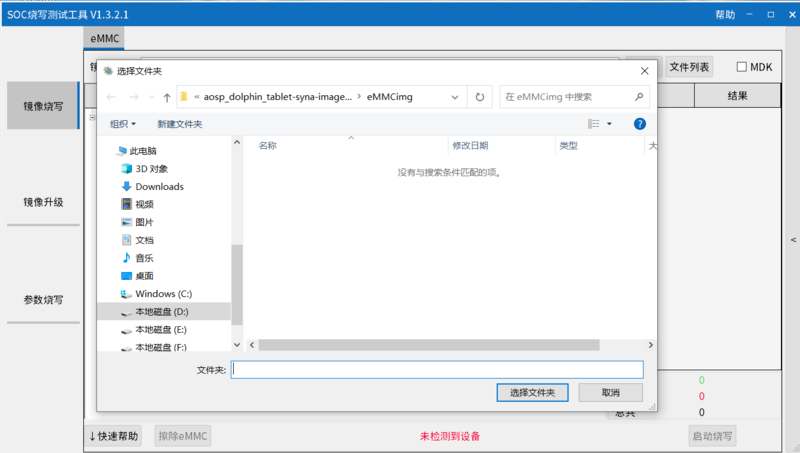Collapse the tree node behind the dialog
Viewport: 800px width, 453px height.
pos(92,117)
